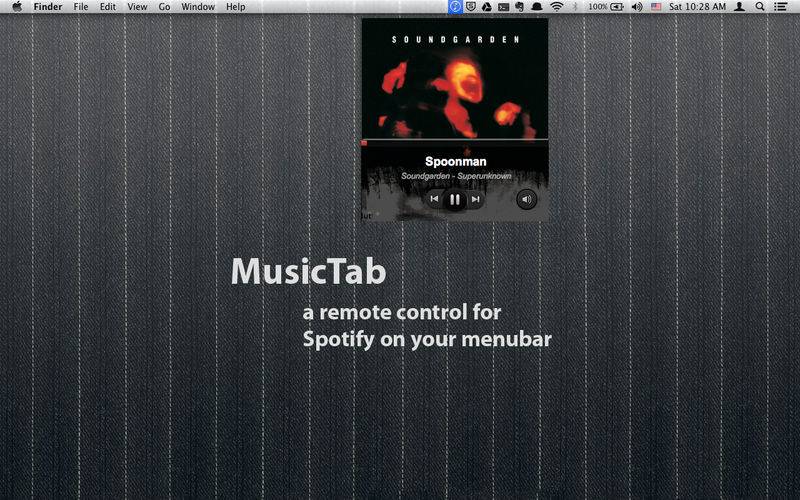Click the shield icon in menubar
Screen dimensions: 800x500
click(x=471, y=7)
